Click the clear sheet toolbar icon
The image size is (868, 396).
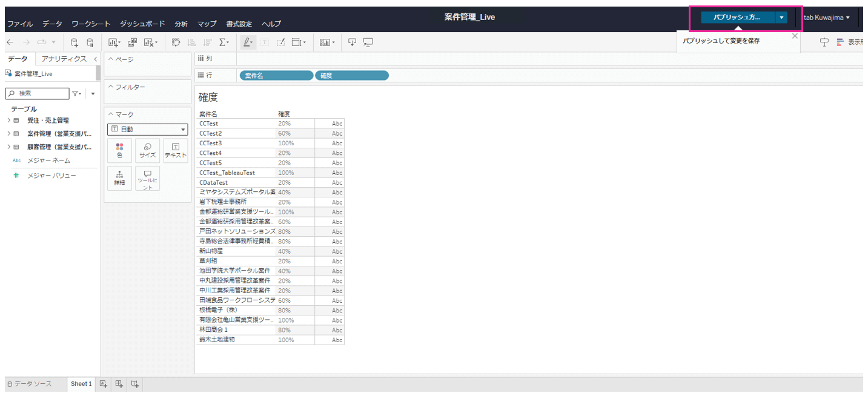[150, 42]
